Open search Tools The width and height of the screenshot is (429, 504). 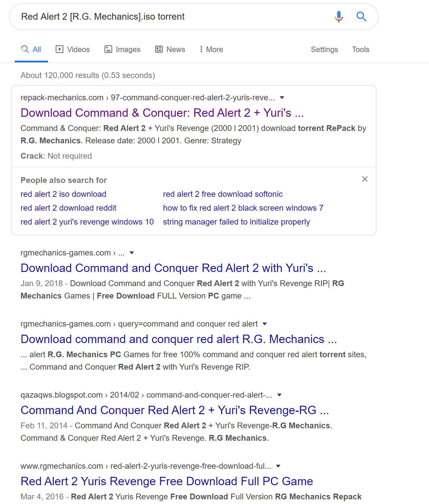click(x=360, y=49)
